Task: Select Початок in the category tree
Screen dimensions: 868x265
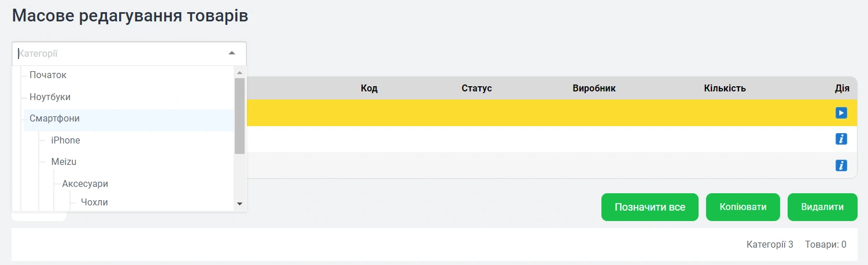Action: [x=48, y=75]
